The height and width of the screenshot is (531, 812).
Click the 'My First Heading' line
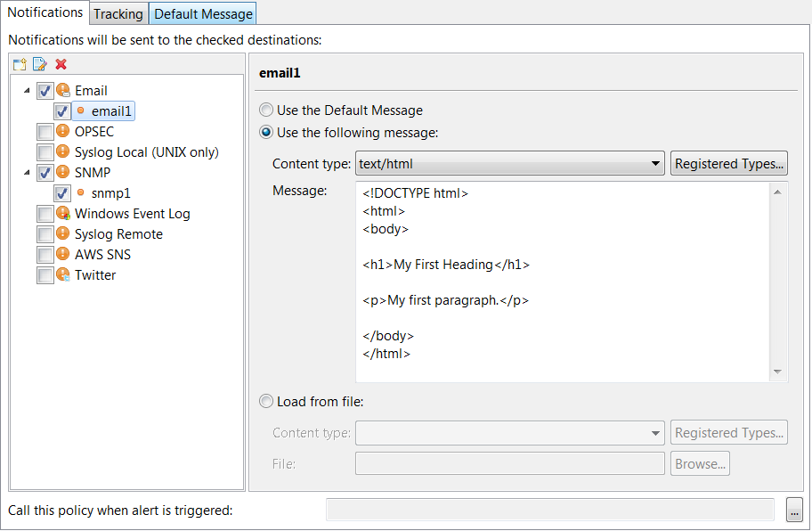click(446, 265)
